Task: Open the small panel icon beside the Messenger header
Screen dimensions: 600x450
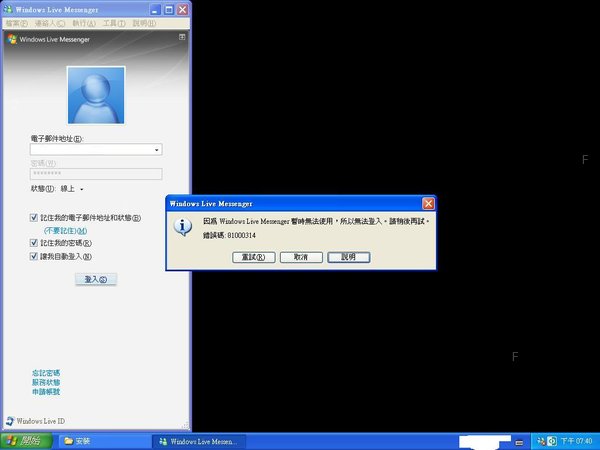Action: (x=182, y=37)
